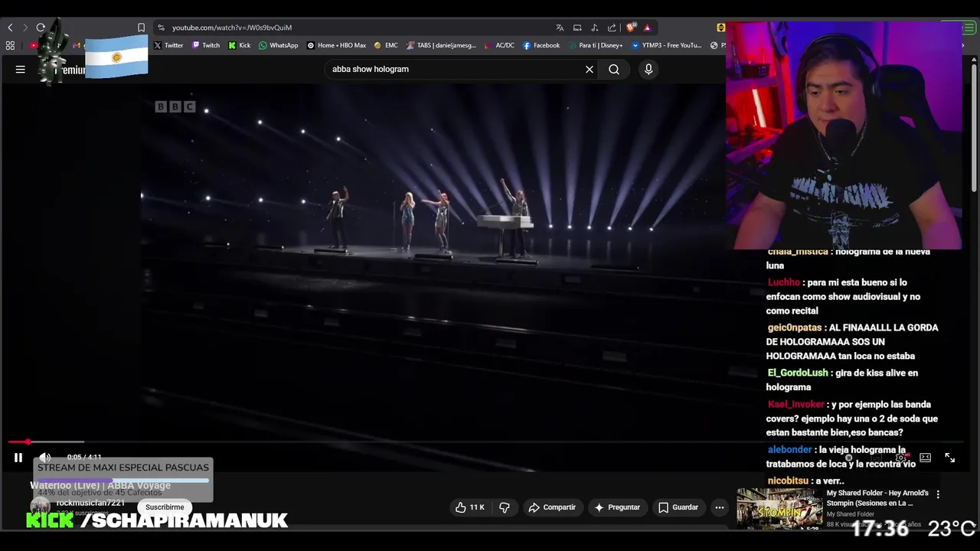This screenshot has height=551, width=980.
Task: Click the El_GordoLush chat username
Action: [x=798, y=373]
